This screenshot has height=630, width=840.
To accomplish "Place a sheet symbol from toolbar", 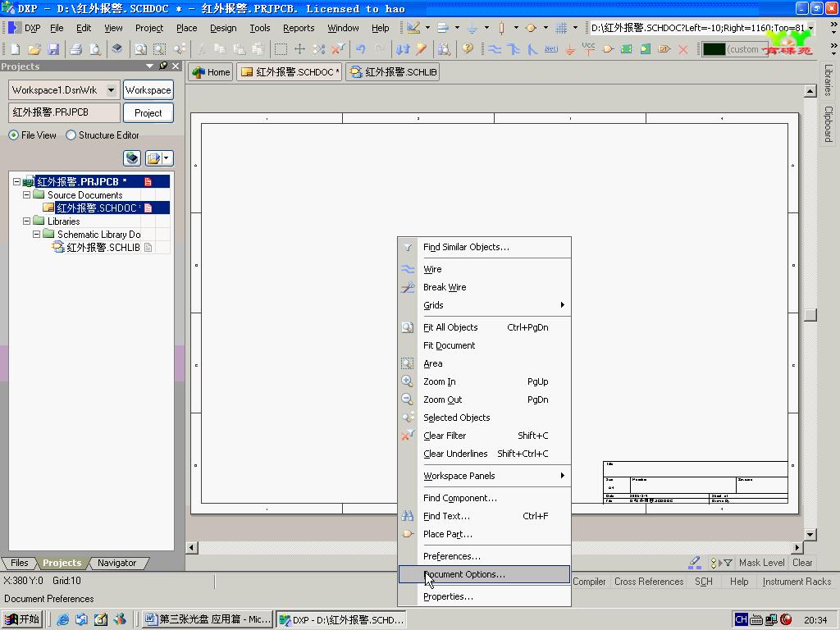I will coord(626,49).
